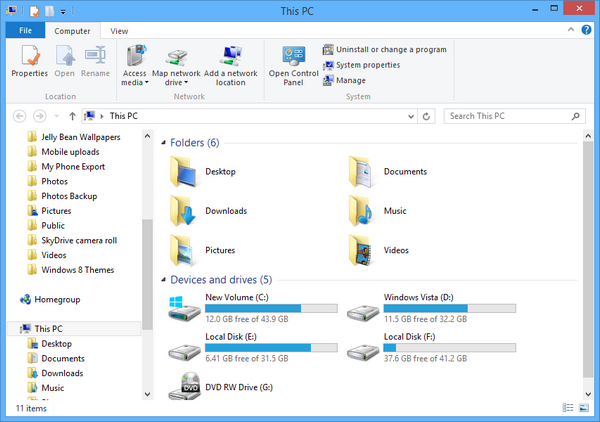Click the Help question mark icon

(x=586, y=29)
